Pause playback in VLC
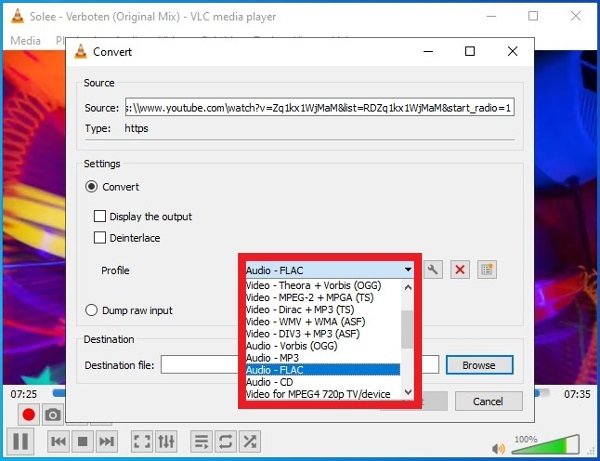Screen dimensions: 600x461 point(20,441)
